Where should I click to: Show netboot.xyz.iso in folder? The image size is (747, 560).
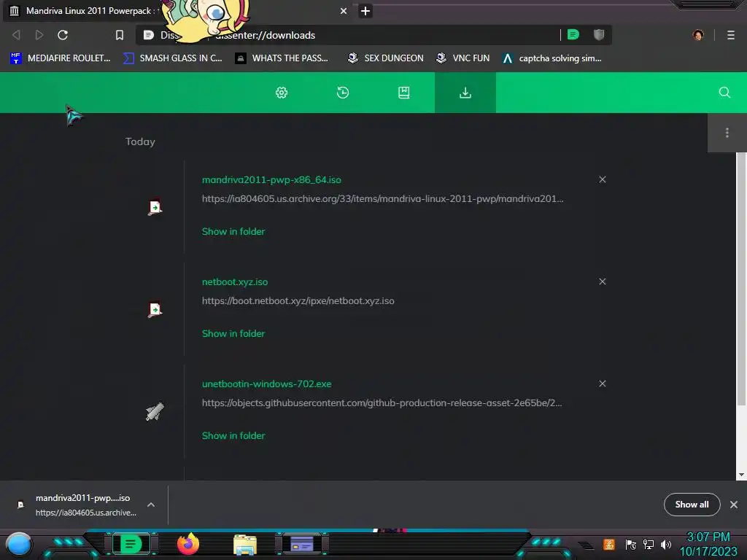coord(233,333)
